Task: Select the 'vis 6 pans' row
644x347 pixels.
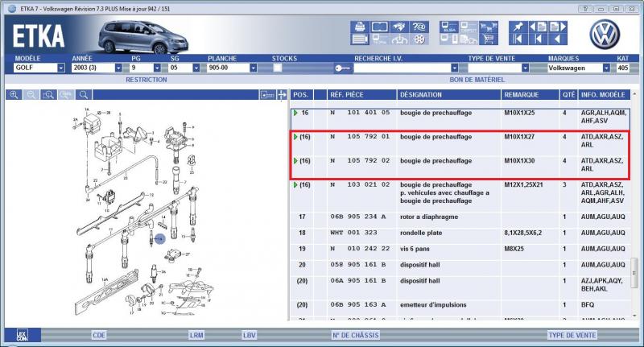Action: click(x=460, y=249)
